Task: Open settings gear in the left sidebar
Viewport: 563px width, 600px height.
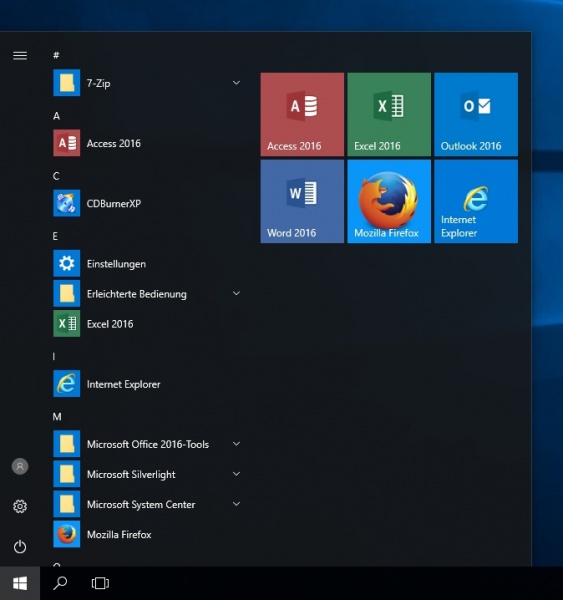Action: (x=20, y=507)
